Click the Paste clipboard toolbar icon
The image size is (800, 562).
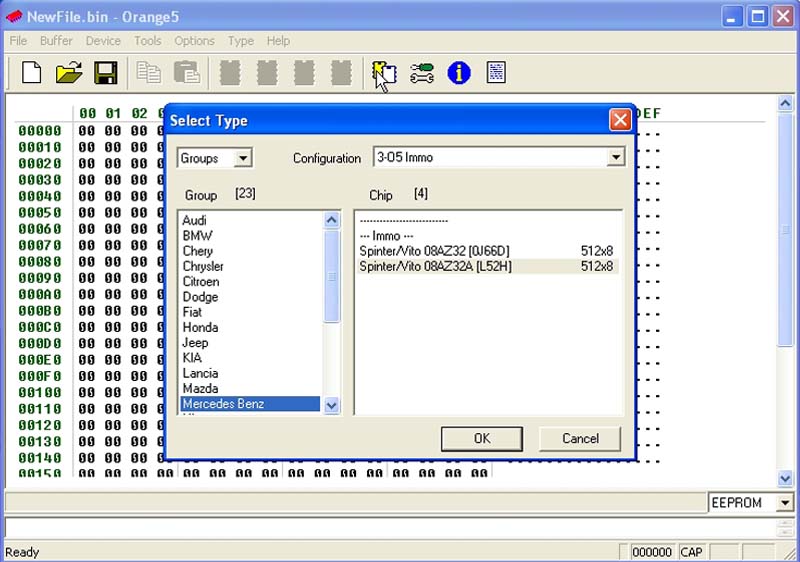click(186, 72)
